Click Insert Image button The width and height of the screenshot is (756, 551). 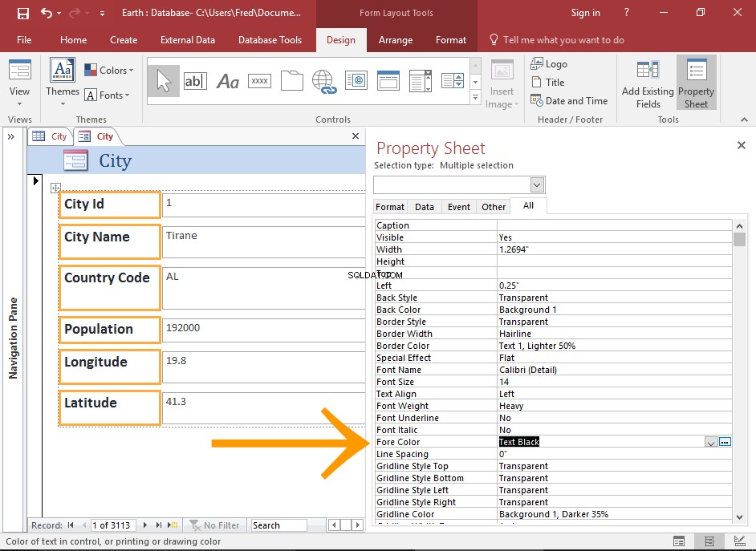[502, 84]
